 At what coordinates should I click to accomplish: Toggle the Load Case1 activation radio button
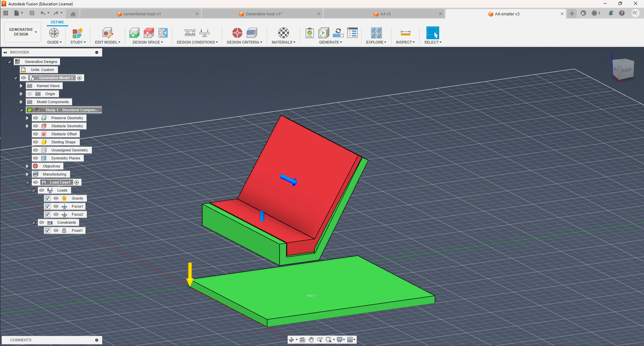pos(77,182)
